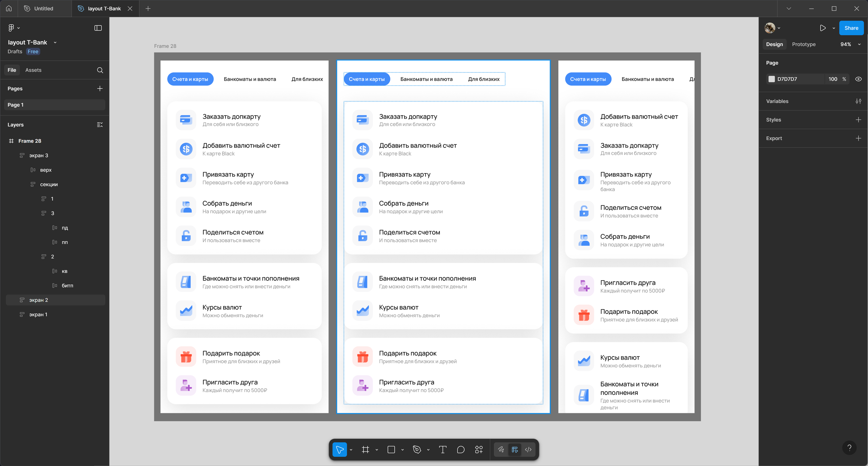Open the Pen tool dropdown arrow
The image size is (868, 466).
428,449
